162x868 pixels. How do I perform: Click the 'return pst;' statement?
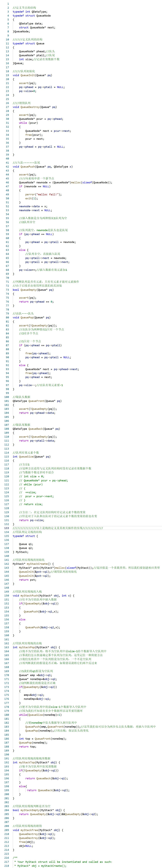[28, 580]
